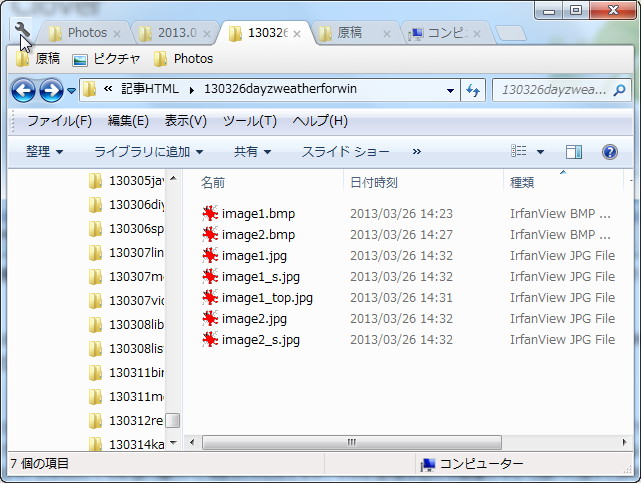The width and height of the screenshot is (641, 483).
Task: Close the 原稿 tab
Action: [x=387, y=34]
